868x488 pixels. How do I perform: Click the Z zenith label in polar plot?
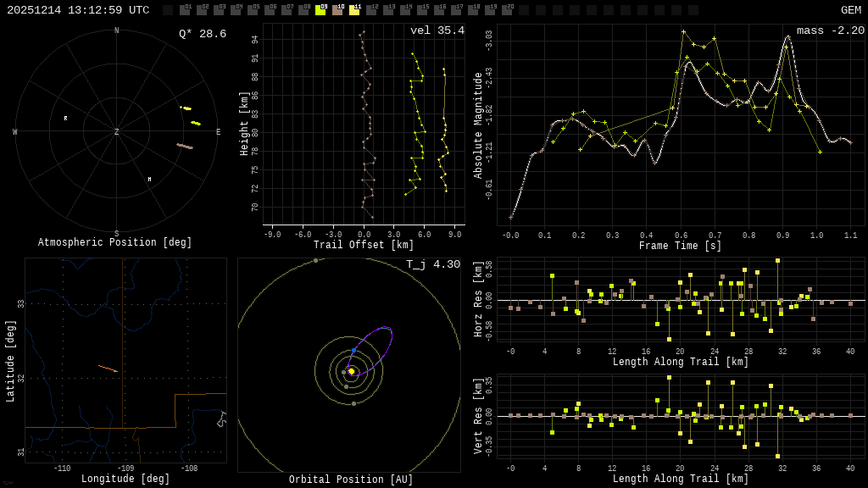coord(117,132)
